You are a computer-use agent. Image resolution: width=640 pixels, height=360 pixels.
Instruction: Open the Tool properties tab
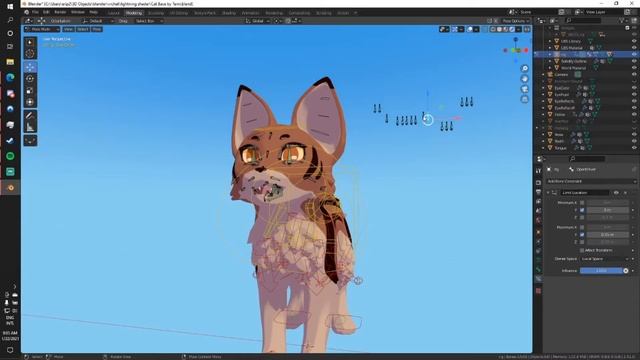[538, 171]
